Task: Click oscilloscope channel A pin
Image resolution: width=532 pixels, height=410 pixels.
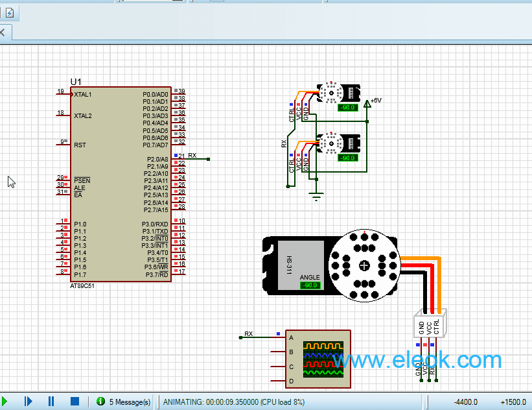Action: tap(278, 337)
